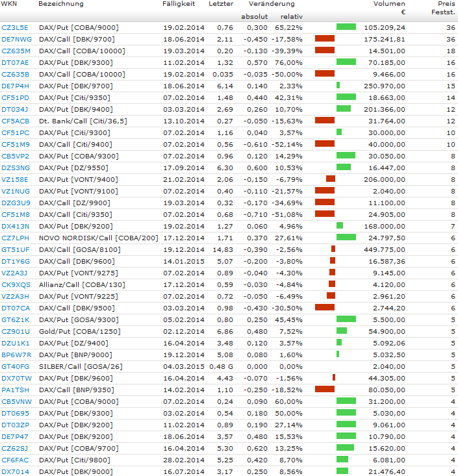The height and width of the screenshot is (476, 458).
Task: Open the CB5VP2 warrant link
Action: point(16,157)
